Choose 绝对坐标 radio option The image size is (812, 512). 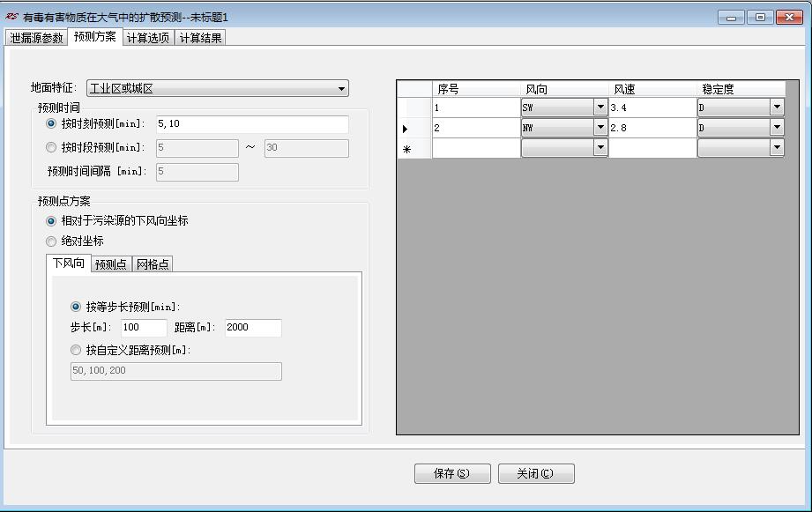click(51, 241)
